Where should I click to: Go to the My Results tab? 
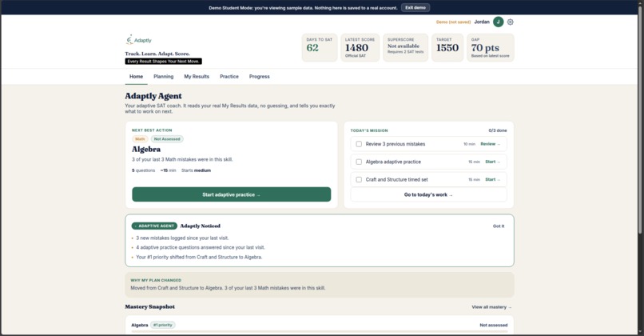pos(197,77)
